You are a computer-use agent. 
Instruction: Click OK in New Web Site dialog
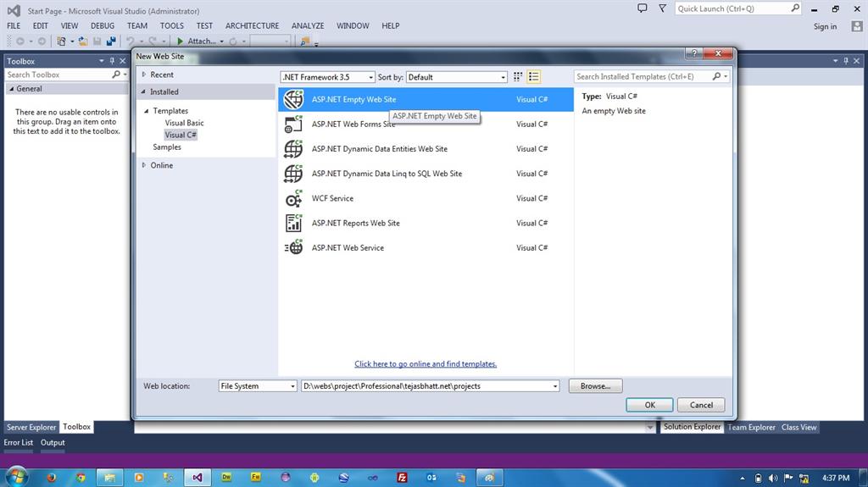650,405
